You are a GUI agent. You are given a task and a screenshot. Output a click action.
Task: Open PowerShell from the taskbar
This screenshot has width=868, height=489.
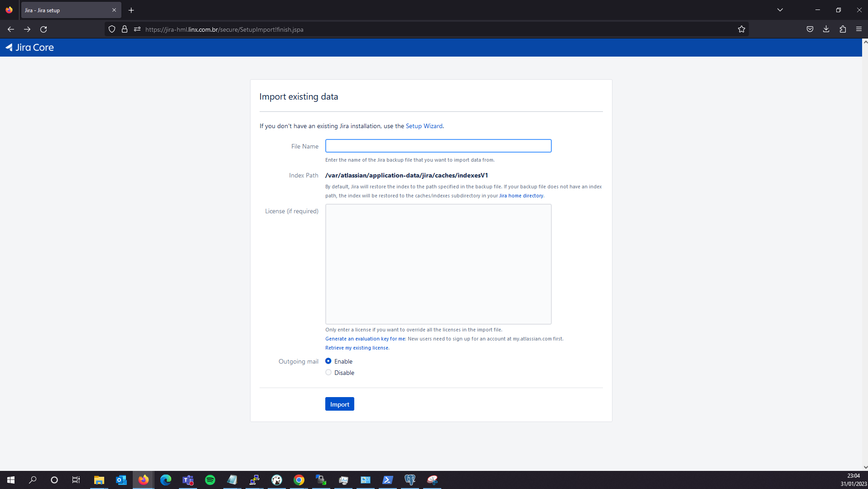click(387, 480)
